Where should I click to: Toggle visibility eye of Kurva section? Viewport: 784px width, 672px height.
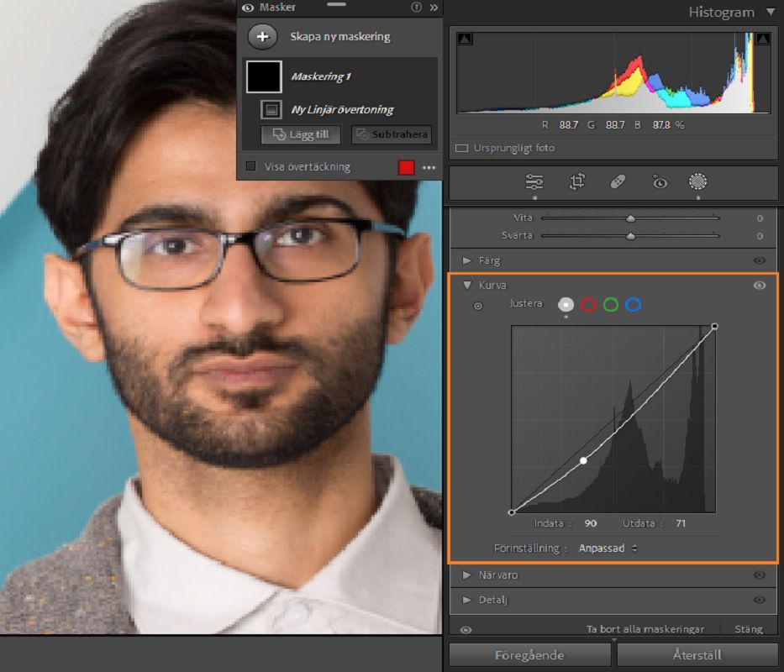pyautogui.click(x=760, y=286)
